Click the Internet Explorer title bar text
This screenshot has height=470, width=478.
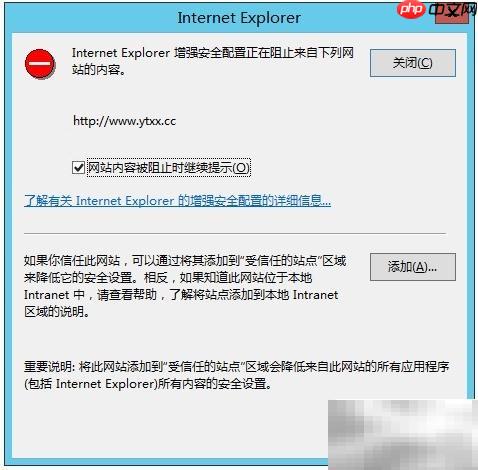pos(239,17)
